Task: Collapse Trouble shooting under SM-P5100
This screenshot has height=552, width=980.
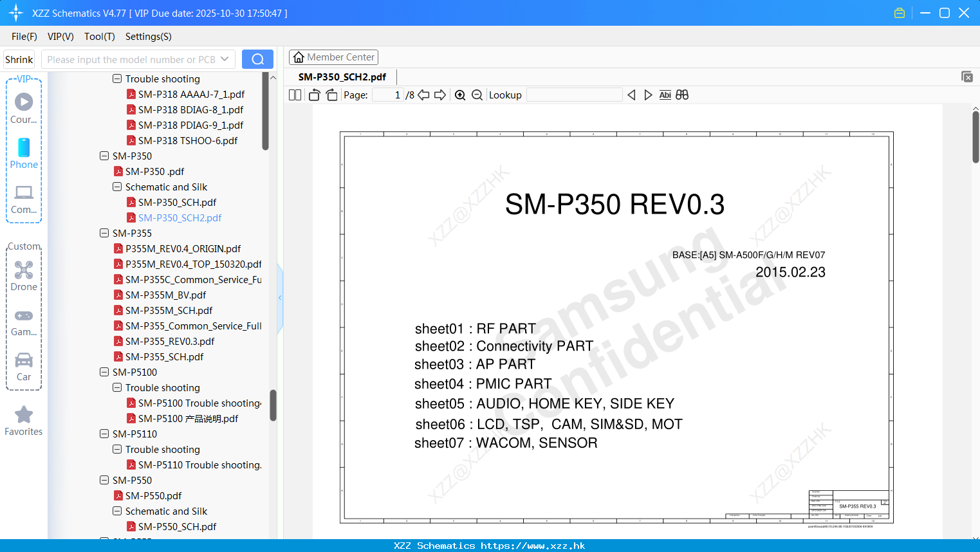Action: tap(117, 388)
